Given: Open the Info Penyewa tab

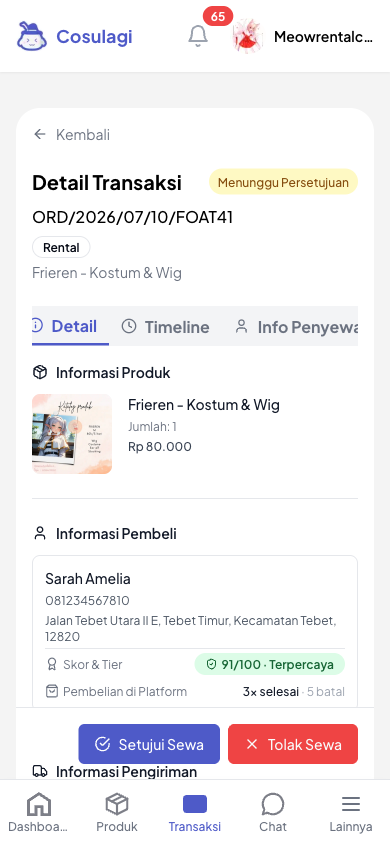Looking at the screenshot, I should (296, 326).
